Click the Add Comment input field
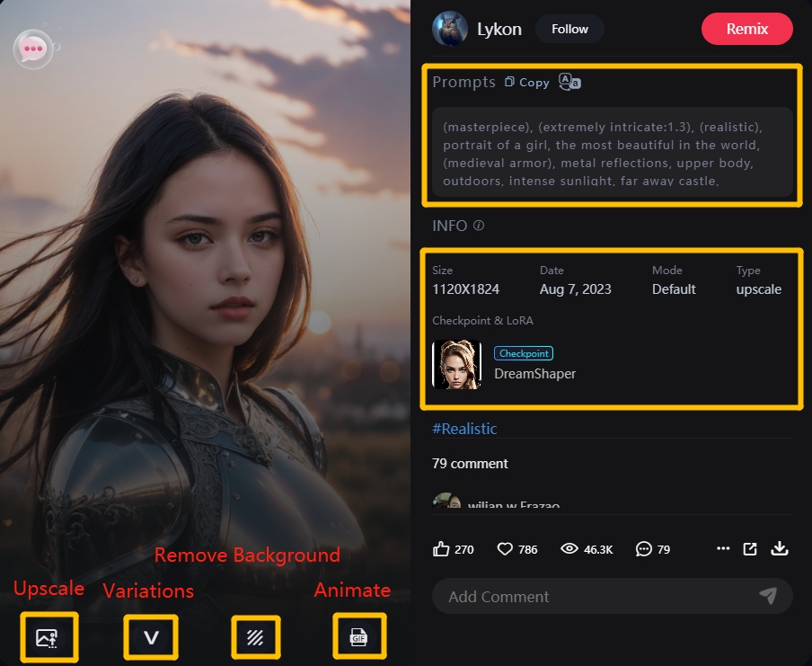The height and width of the screenshot is (666, 812). pos(593,596)
